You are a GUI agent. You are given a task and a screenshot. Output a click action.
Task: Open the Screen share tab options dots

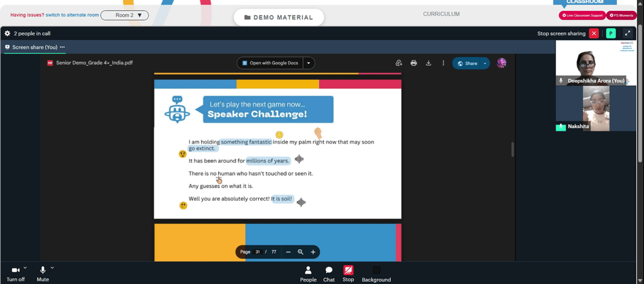click(x=62, y=47)
